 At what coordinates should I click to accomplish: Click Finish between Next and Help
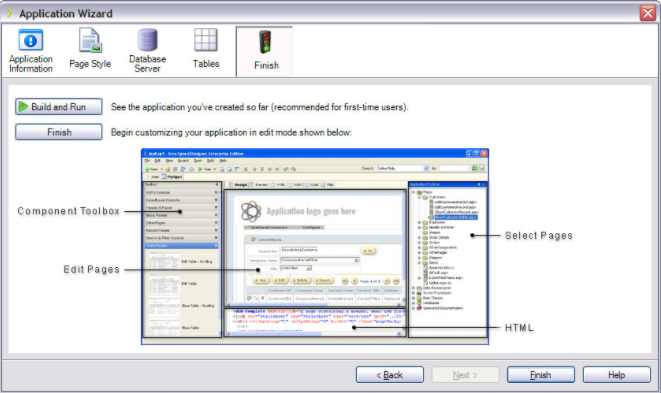pyautogui.click(x=540, y=374)
